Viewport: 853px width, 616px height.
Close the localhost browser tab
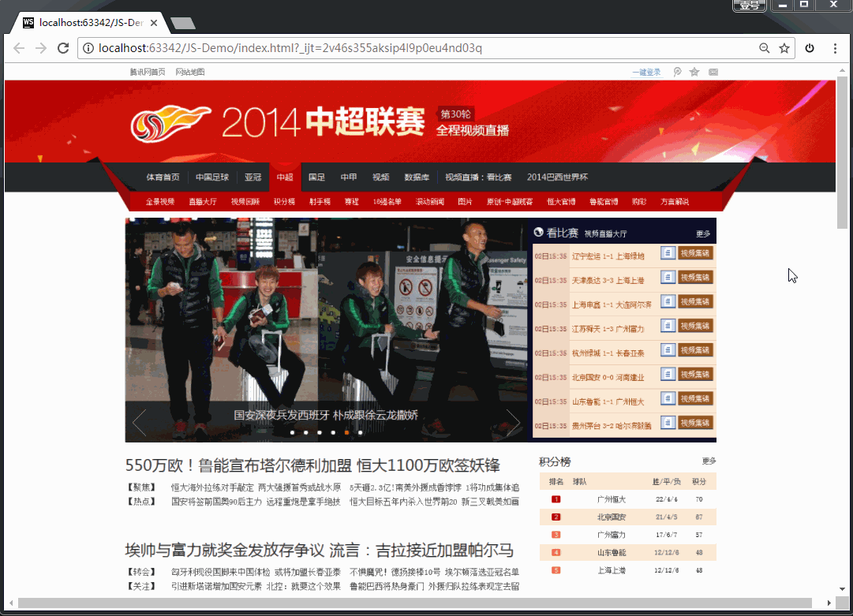154,23
